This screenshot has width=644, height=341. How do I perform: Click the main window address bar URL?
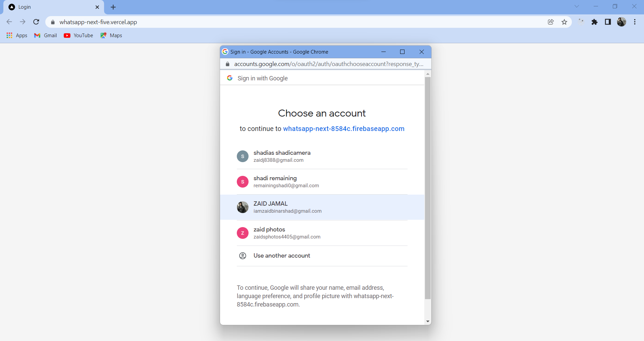(98, 22)
